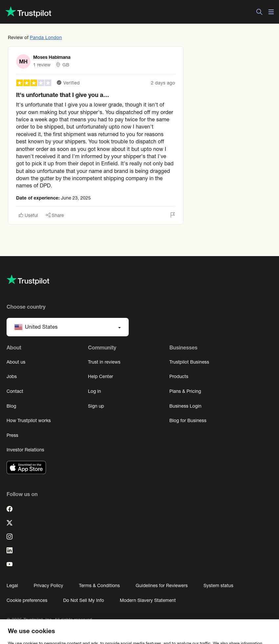Open Guidelines for Reviewers link
This screenshot has height=644, width=279.
[161, 585]
